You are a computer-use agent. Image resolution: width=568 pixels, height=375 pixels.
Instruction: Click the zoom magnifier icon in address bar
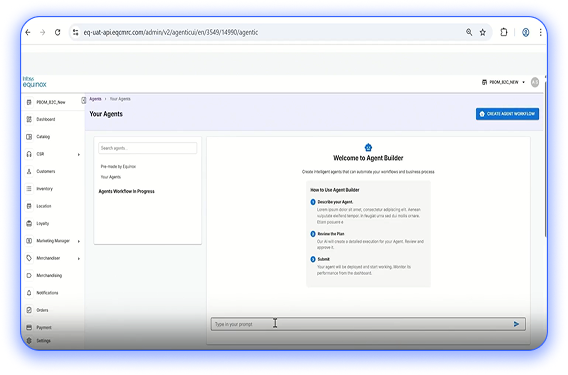[469, 32]
